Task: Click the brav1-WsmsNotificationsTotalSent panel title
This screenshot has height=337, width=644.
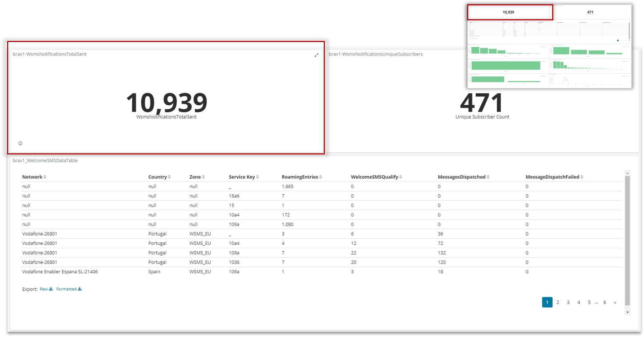Action: 49,54
